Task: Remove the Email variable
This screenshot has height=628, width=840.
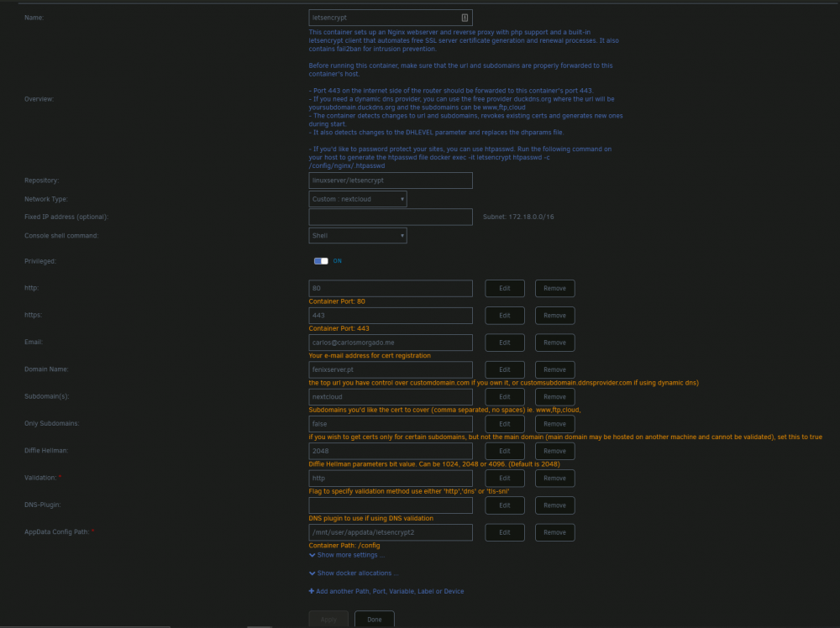Action: [555, 343]
